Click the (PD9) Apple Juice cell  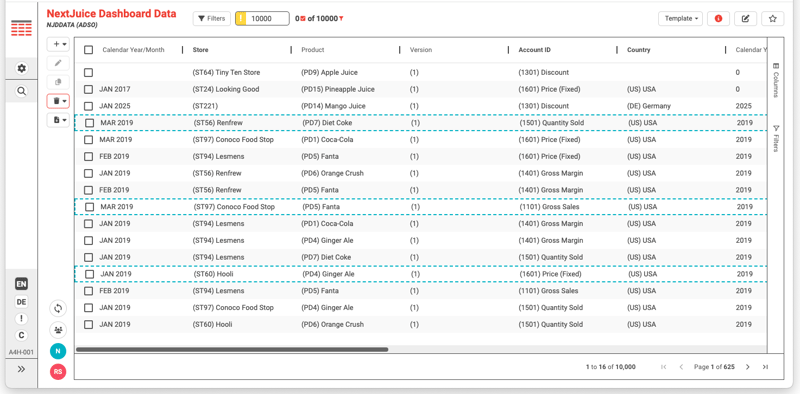pyautogui.click(x=330, y=72)
